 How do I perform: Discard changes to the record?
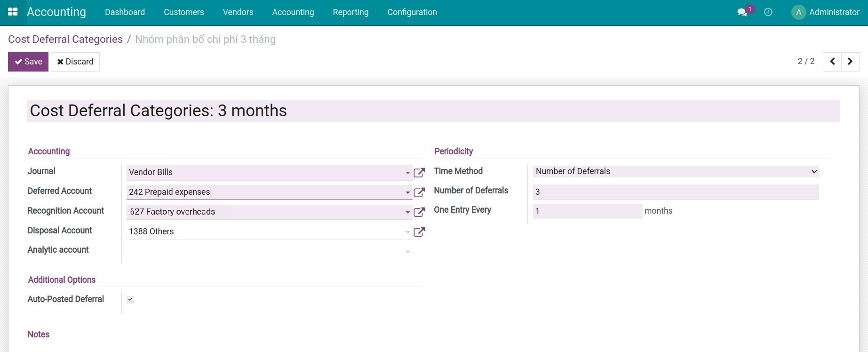point(75,62)
